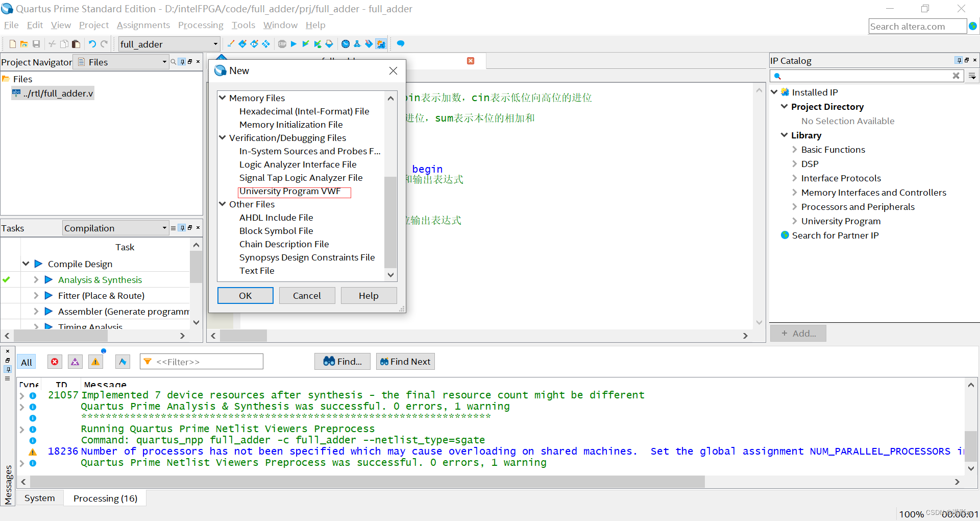Click OK in the New dialog
The width and height of the screenshot is (980, 521).
pyautogui.click(x=246, y=295)
